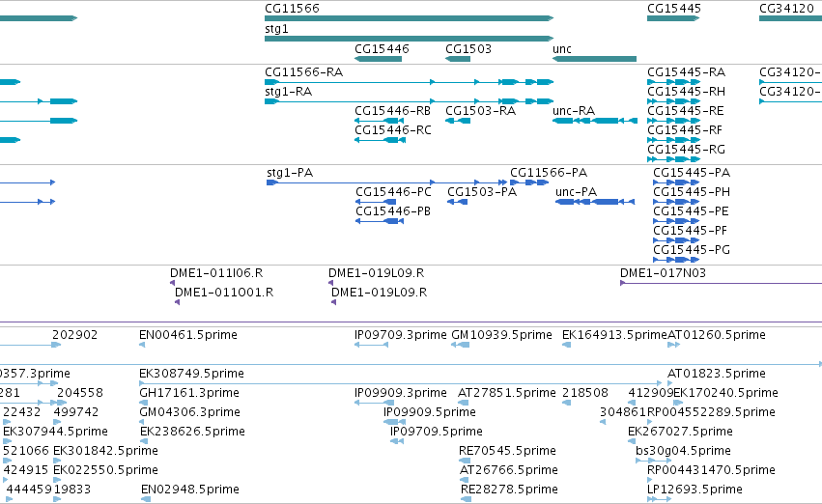
Task: Select transcript CG15445-RA
Action: 686,72
